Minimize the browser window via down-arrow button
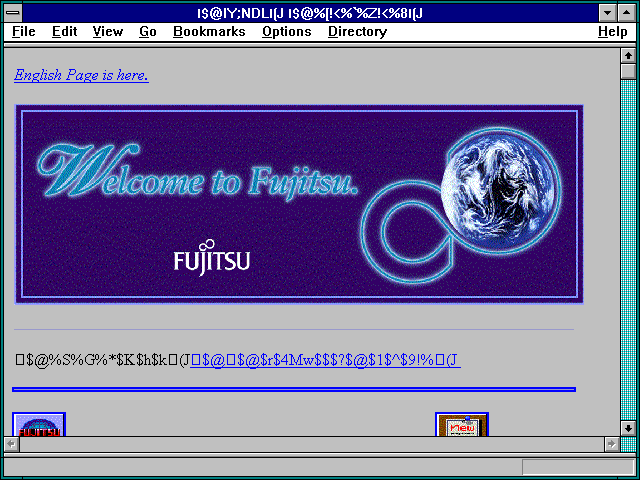 [607, 13]
